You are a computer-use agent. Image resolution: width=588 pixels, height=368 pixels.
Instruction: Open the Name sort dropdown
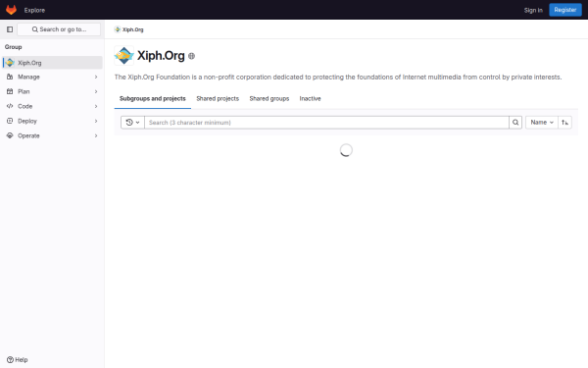542,123
